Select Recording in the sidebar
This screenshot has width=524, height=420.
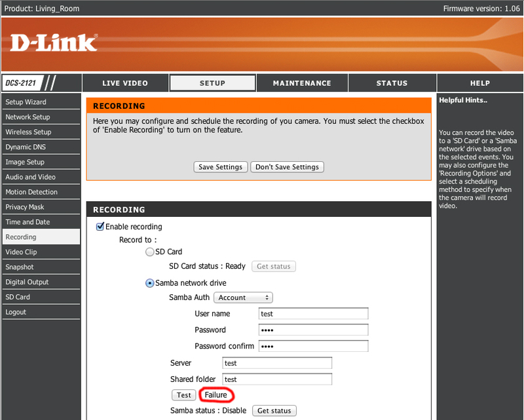[x=41, y=237]
